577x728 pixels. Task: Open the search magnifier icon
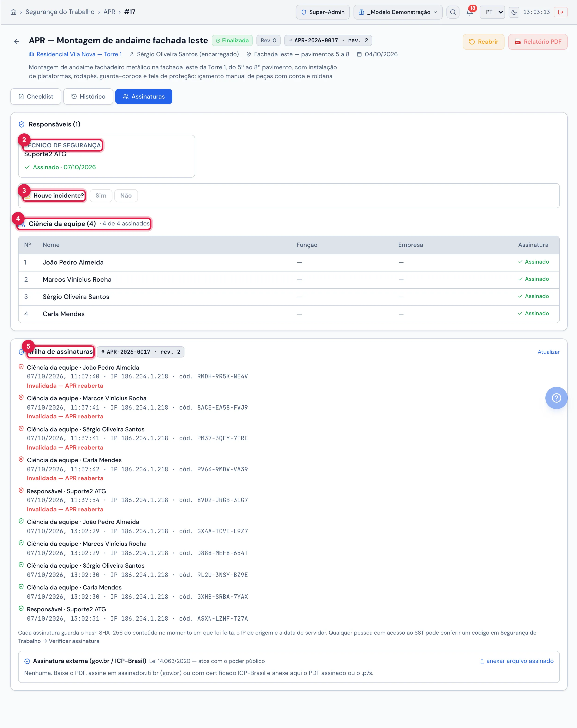point(453,12)
